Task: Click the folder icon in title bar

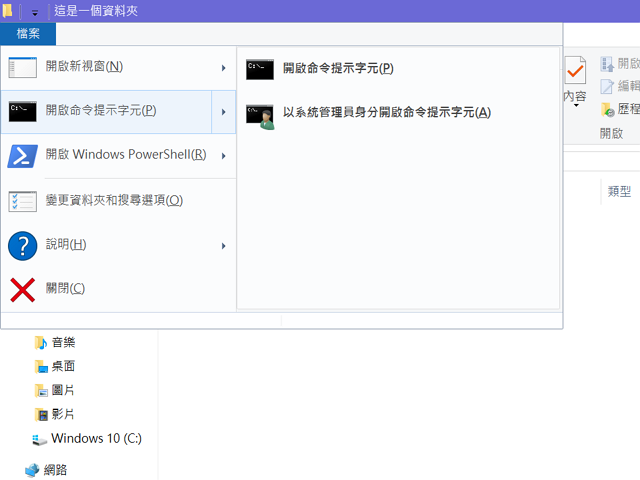Action: pos(7,11)
